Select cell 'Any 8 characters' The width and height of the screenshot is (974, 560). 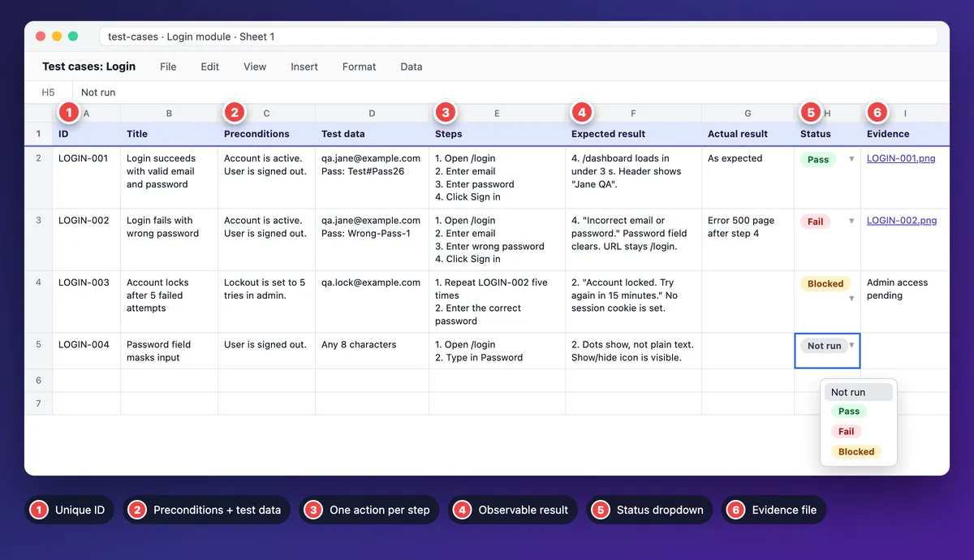coord(372,351)
